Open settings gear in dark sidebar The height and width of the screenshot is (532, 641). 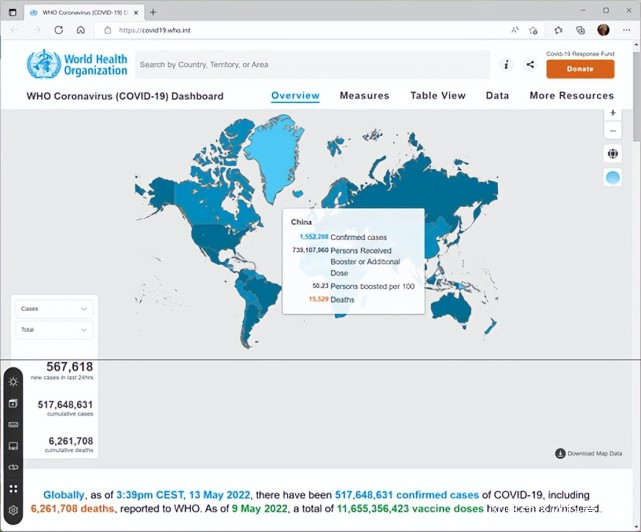[x=13, y=510]
